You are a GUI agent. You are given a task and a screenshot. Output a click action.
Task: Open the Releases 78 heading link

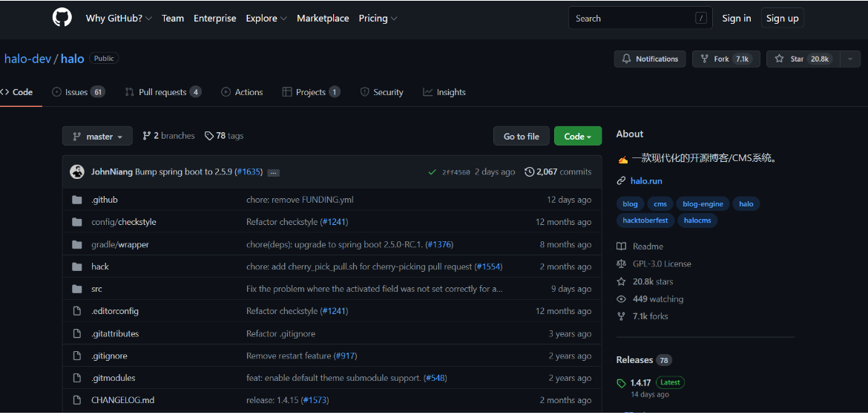[644, 360]
